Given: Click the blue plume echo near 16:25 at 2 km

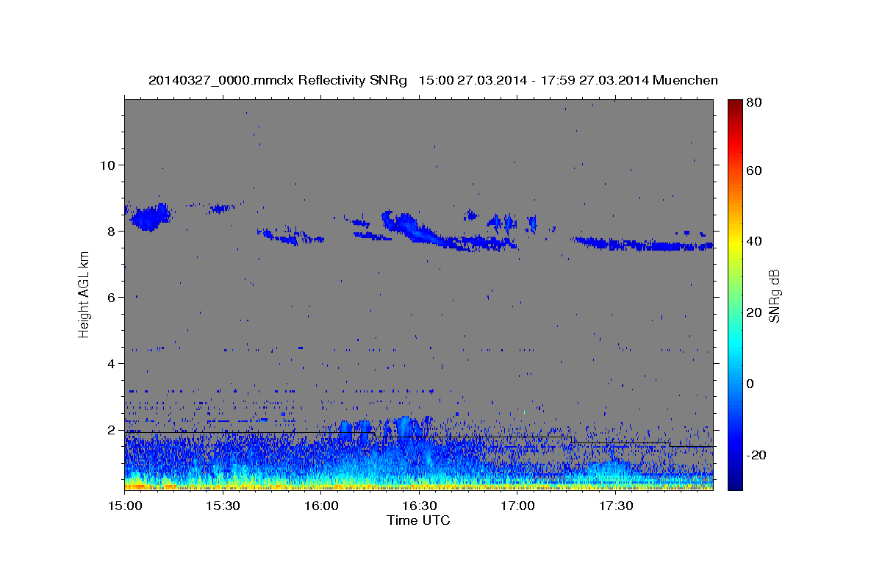Looking at the screenshot, I should tap(405, 428).
